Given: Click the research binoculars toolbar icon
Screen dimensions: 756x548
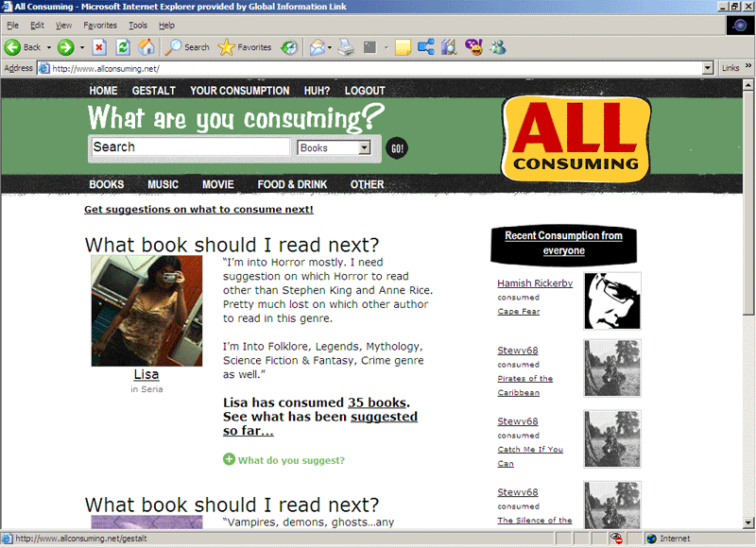Looking at the screenshot, I should [449, 47].
